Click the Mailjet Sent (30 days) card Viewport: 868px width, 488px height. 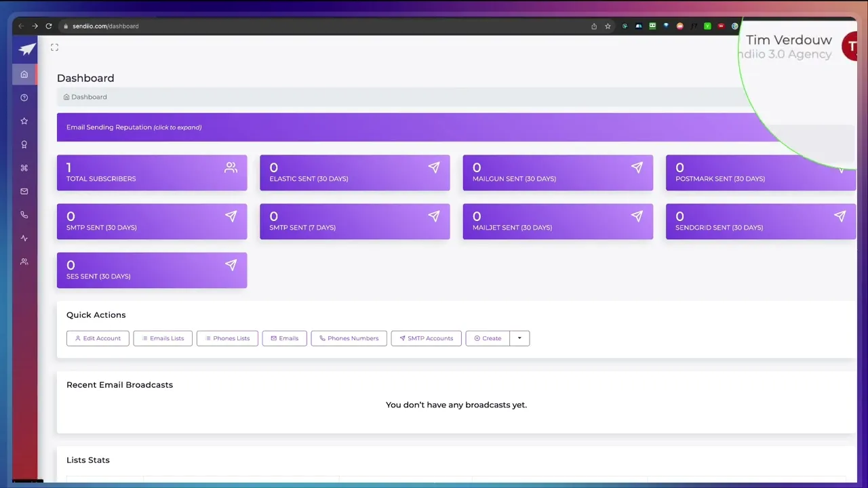(x=558, y=222)
